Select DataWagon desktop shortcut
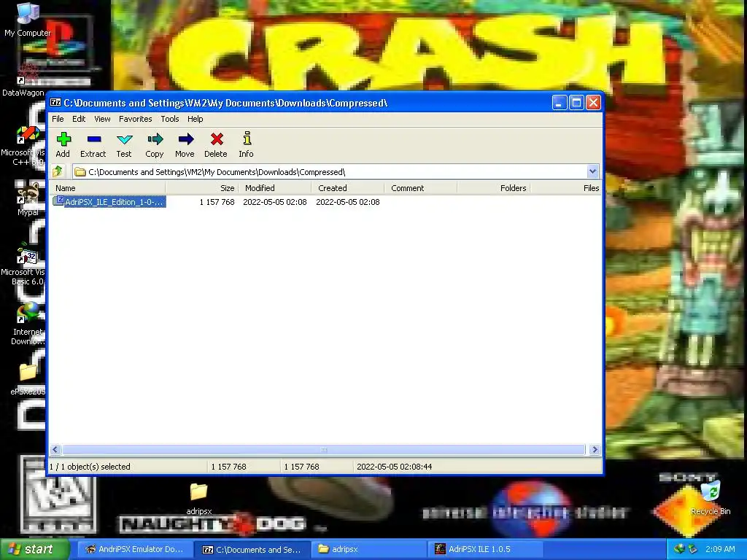Screen dimensions: 747x560 (x=23, y=80)
